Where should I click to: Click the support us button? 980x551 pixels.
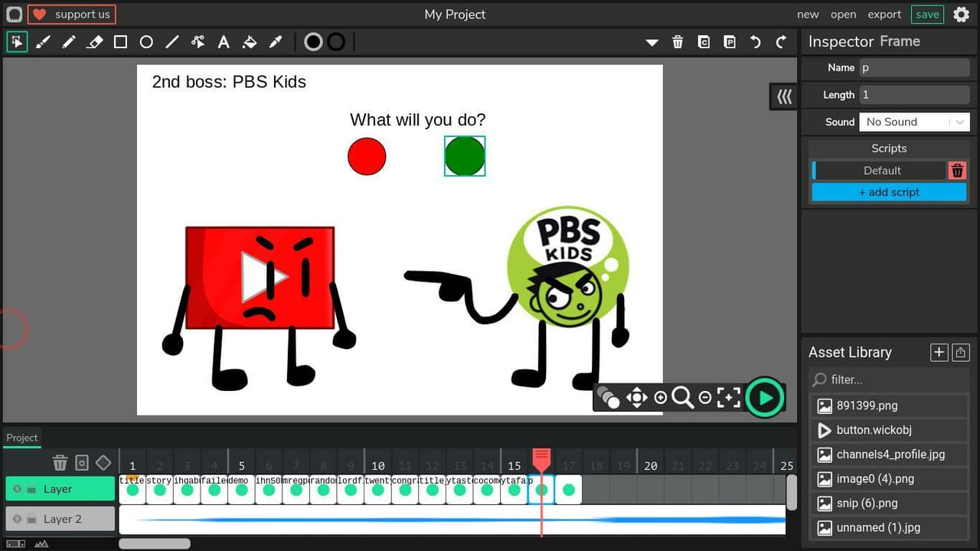pos(72,15)
